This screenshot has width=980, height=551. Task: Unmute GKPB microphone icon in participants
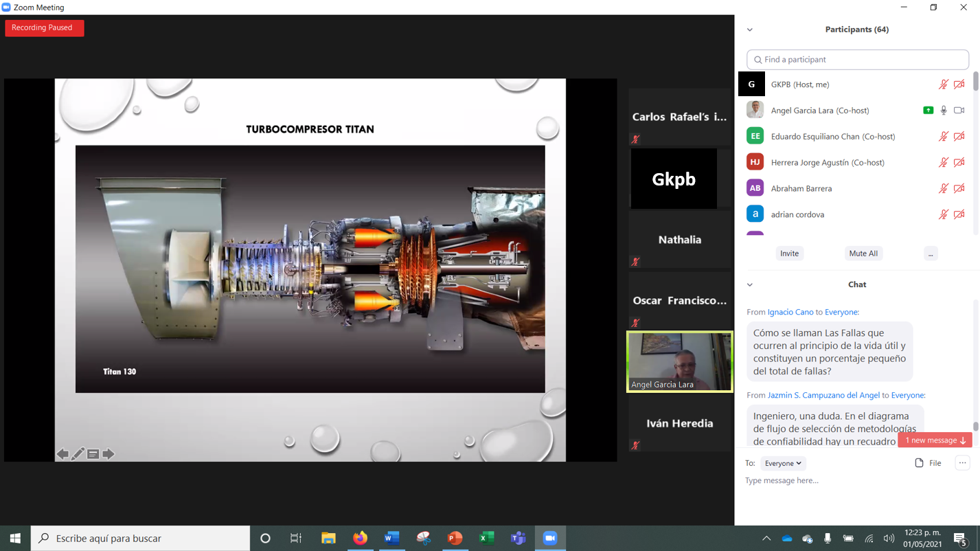[944, 85]
